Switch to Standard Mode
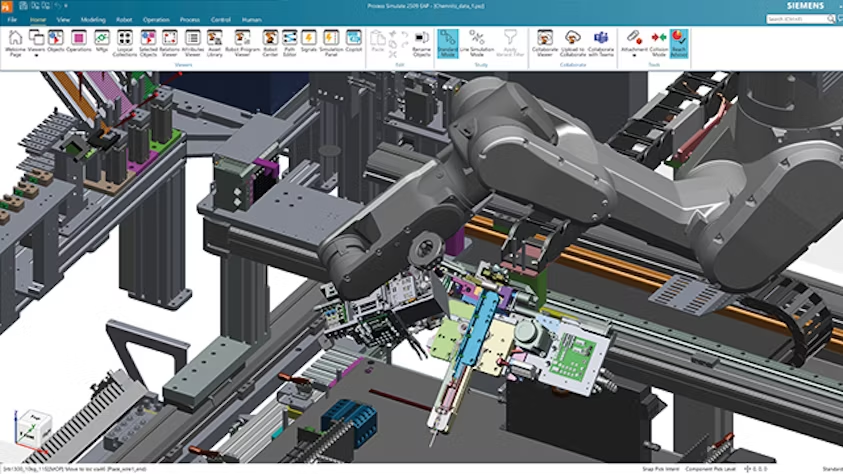The height and width of the screenshot is (474, 843). coord(448,41)
